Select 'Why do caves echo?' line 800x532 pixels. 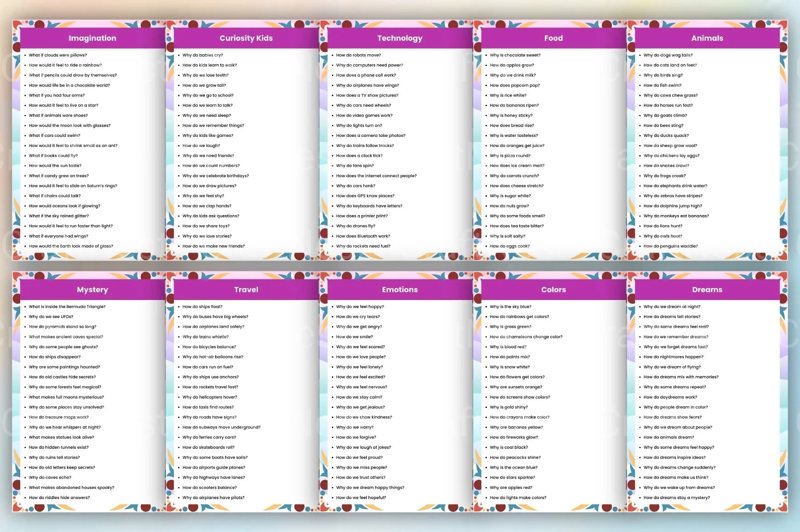50,478
